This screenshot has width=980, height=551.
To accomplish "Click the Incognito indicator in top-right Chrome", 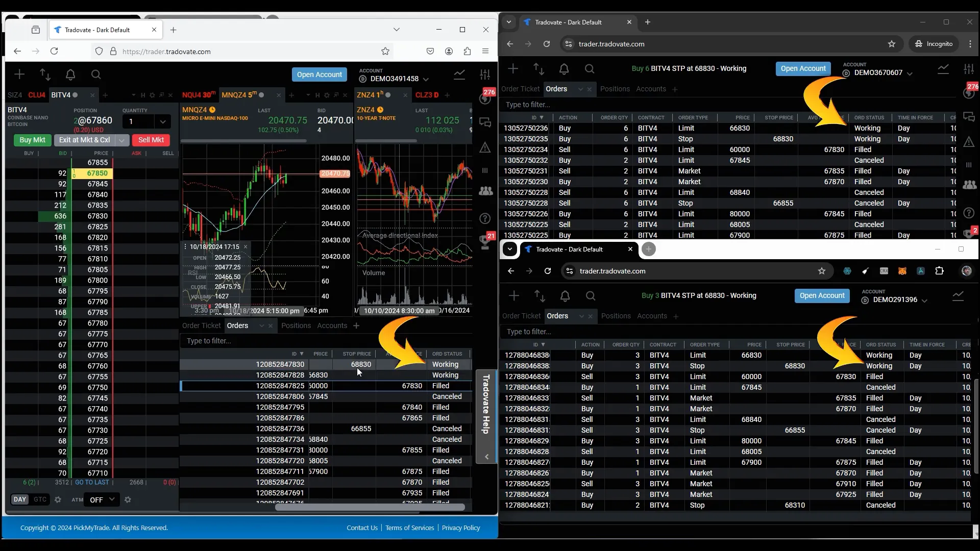I will click(x=934, y=44).
